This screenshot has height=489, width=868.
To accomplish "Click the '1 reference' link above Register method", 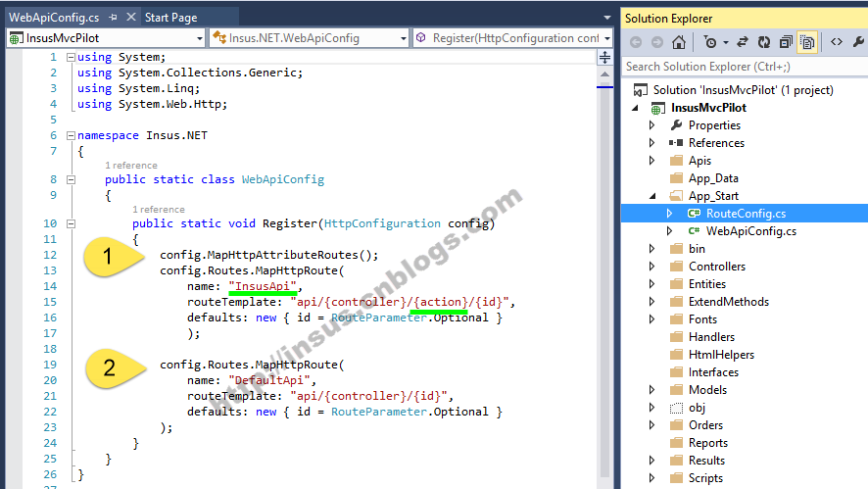I will [x=159, y=210].
